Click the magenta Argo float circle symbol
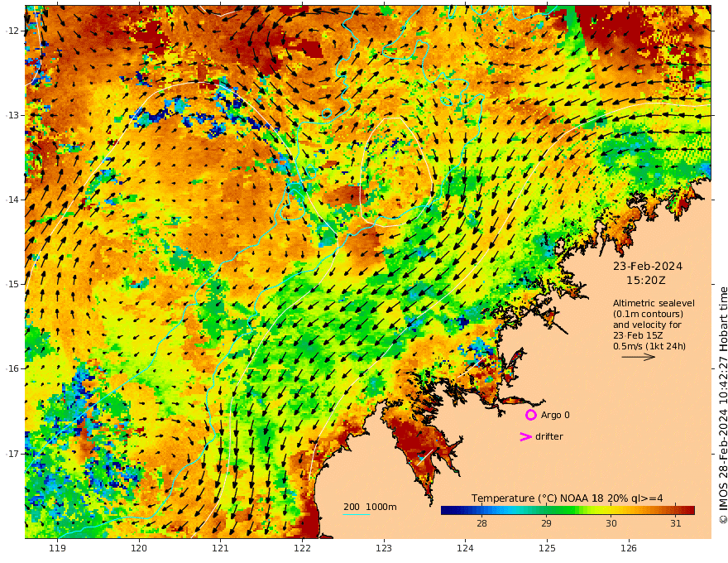 pyautogui.click(x=530, y=415)
